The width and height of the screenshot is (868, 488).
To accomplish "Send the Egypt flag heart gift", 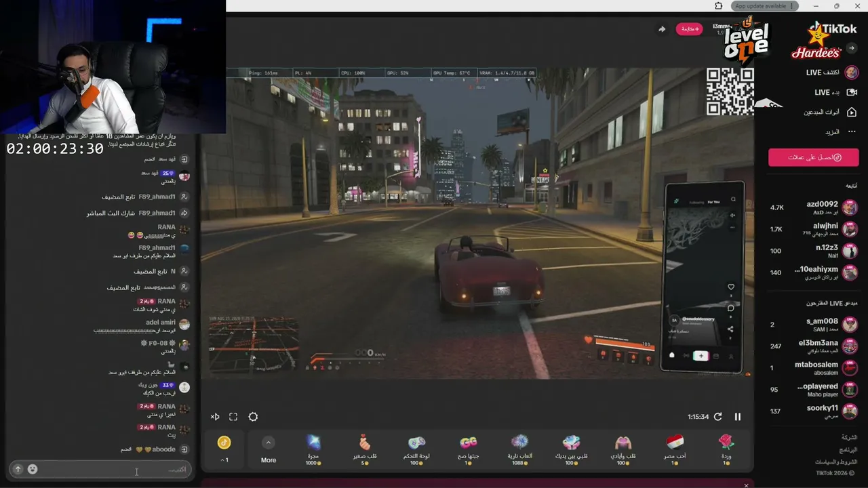I will [675, 449].
